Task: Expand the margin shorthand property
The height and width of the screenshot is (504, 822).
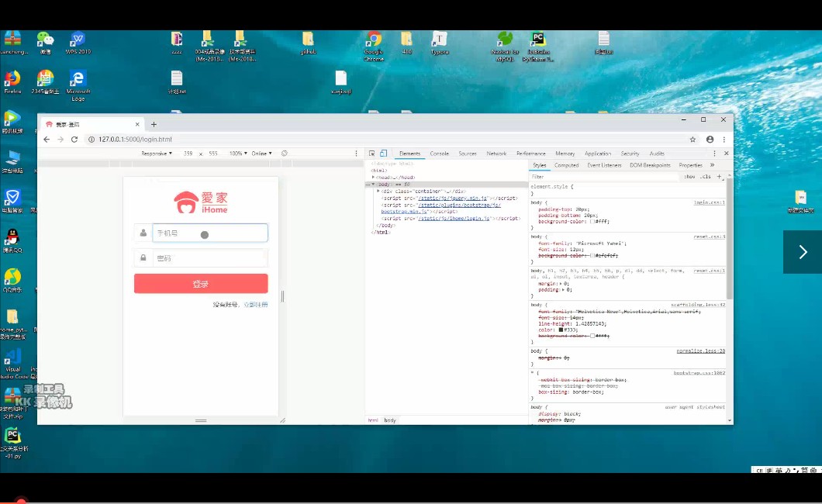Action: tap(562, 284)
